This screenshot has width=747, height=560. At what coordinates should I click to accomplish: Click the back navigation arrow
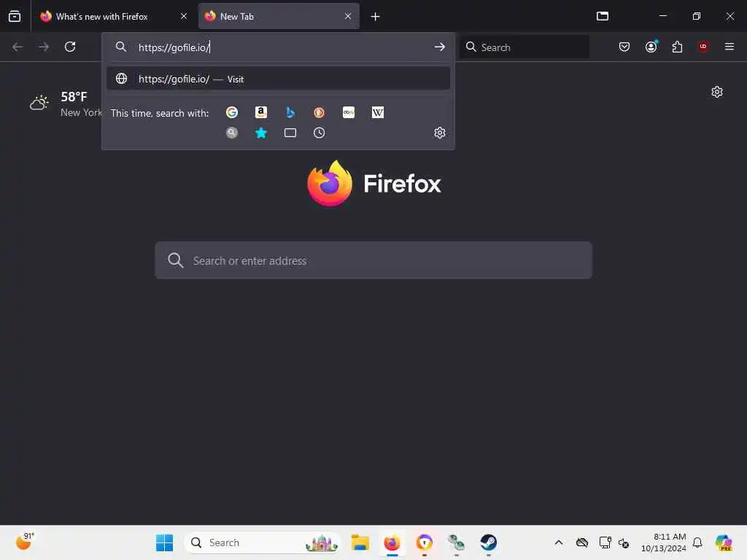[x=18, y=47]
